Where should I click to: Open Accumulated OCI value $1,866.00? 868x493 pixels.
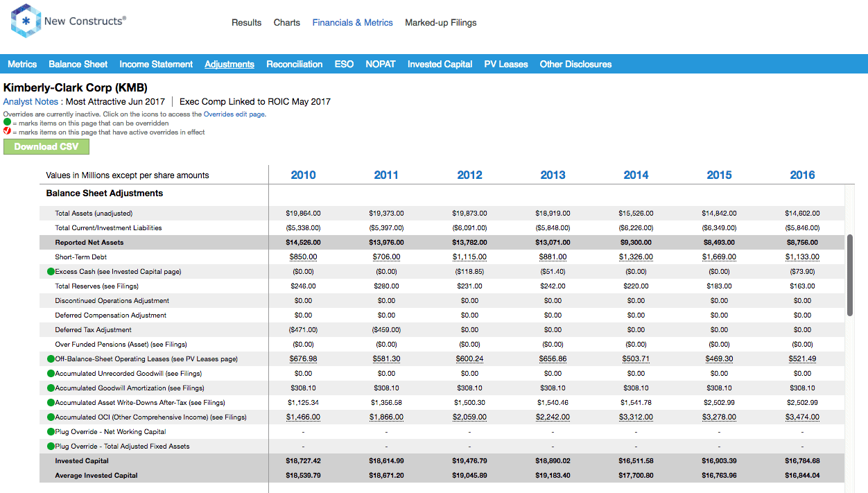click(386, 417)
